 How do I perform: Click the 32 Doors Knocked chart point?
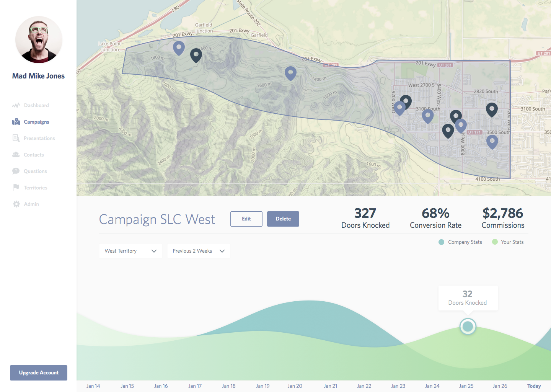tap(468, 326)
